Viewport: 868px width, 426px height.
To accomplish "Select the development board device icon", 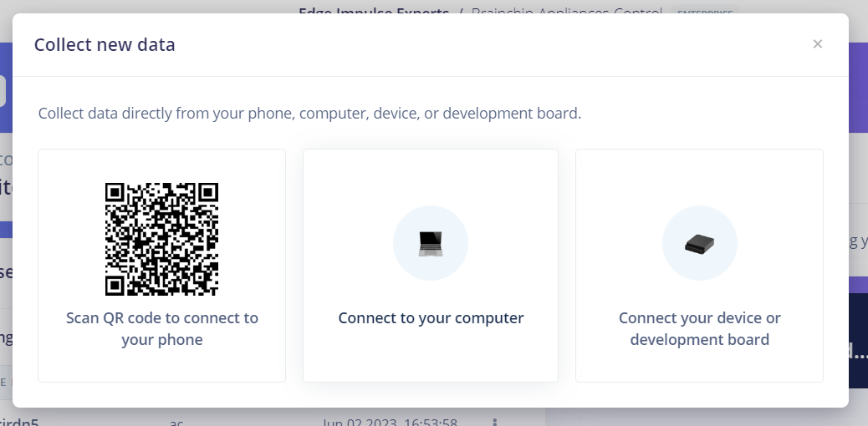I will click(x=700, y=243).
